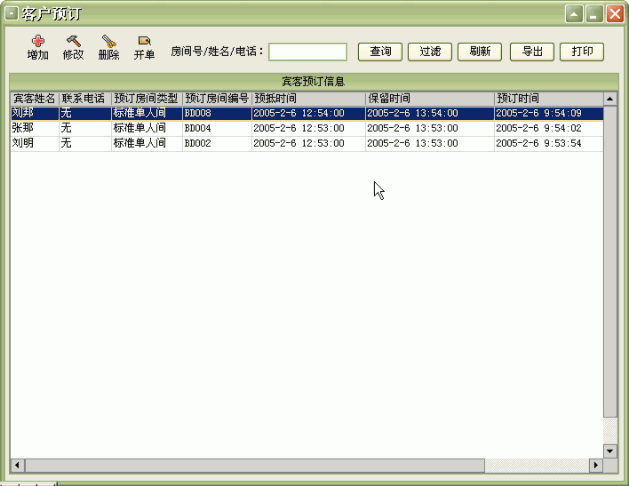This screenshot has height=486, width=629.
Task: Click the 修改 (Modify) hammer icon
Action: click(73, 42)
